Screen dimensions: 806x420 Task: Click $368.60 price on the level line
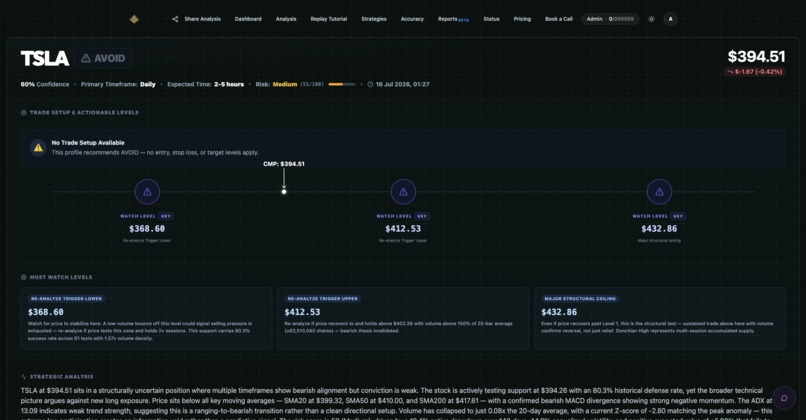(x=147, y=229)
